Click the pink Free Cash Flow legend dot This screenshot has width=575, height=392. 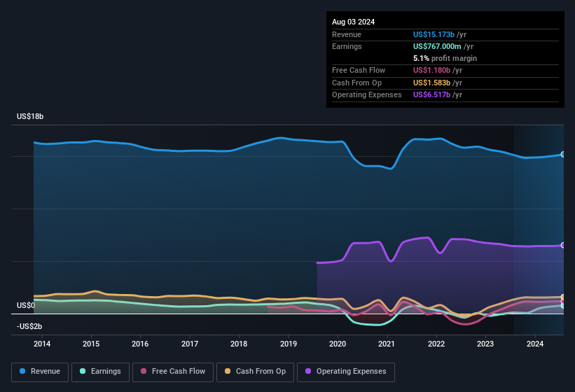point(144,372)
